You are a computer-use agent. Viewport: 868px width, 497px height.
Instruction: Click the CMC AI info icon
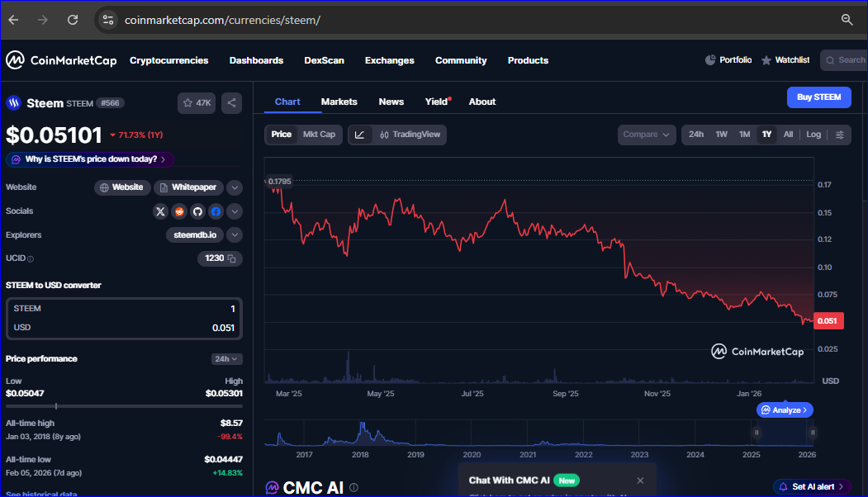(x=353, y=488)
